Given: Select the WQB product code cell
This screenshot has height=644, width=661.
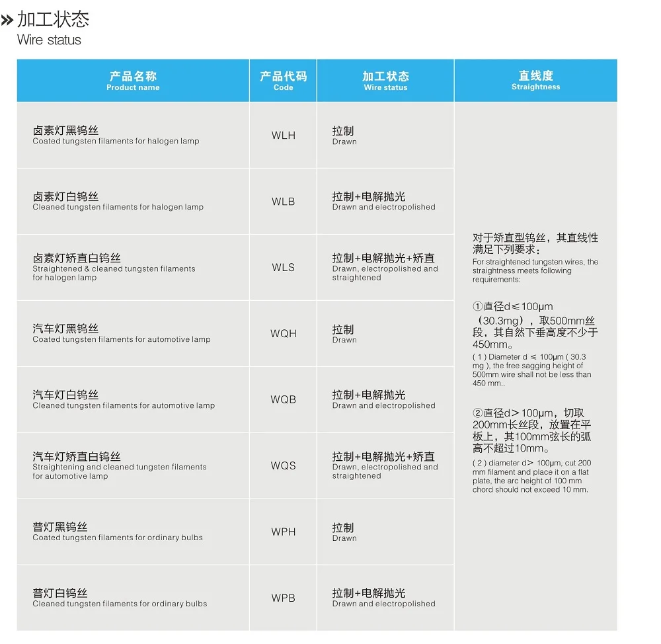Looking at the screenshot, I should click(x=283, y=400).
